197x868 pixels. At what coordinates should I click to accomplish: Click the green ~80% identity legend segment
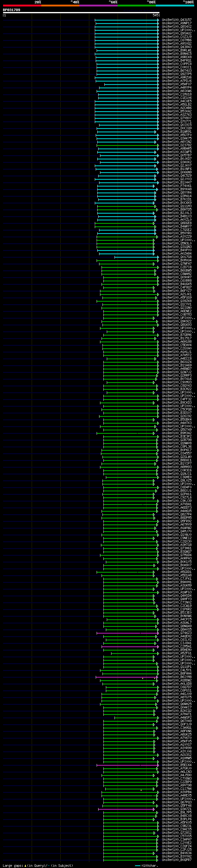tap(137, 6)
